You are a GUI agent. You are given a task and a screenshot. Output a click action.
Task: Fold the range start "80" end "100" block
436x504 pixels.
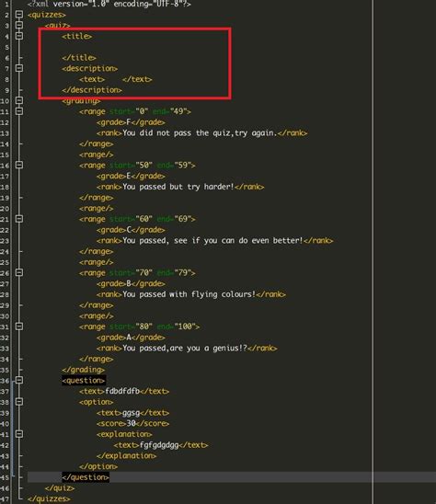coord(19,326)
